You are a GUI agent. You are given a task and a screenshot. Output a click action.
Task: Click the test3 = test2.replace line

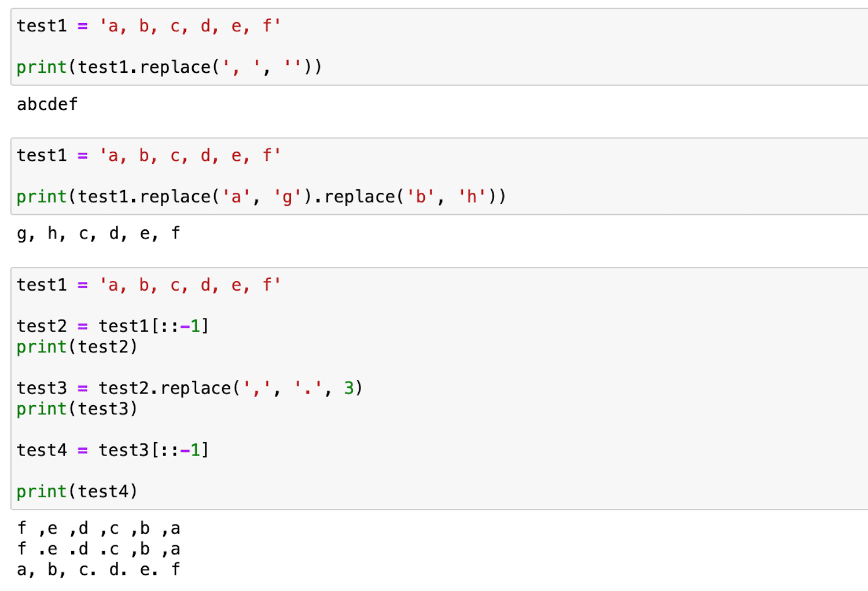[190, 388]
